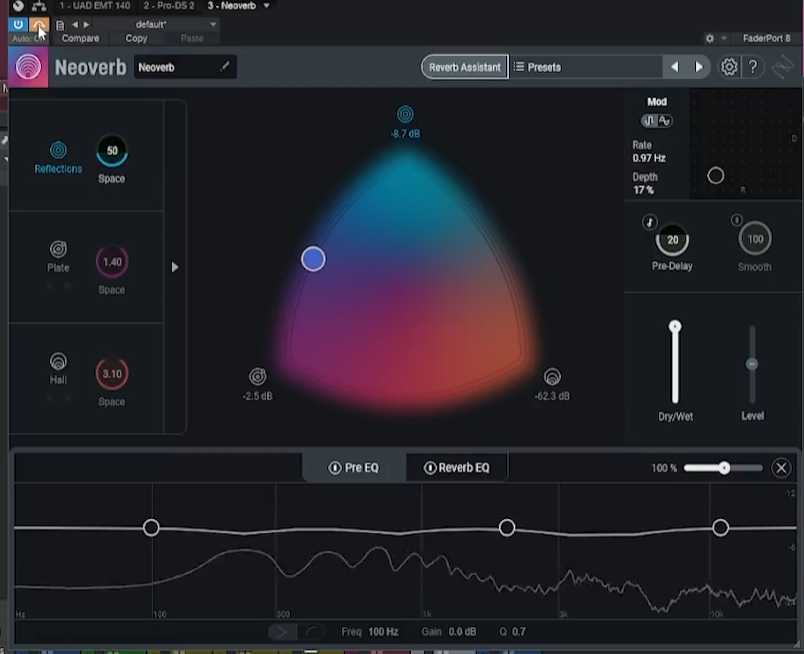Load next Neoverb preset arrow
This screenshot has height=654, width=804.
[x=698, y=67]
